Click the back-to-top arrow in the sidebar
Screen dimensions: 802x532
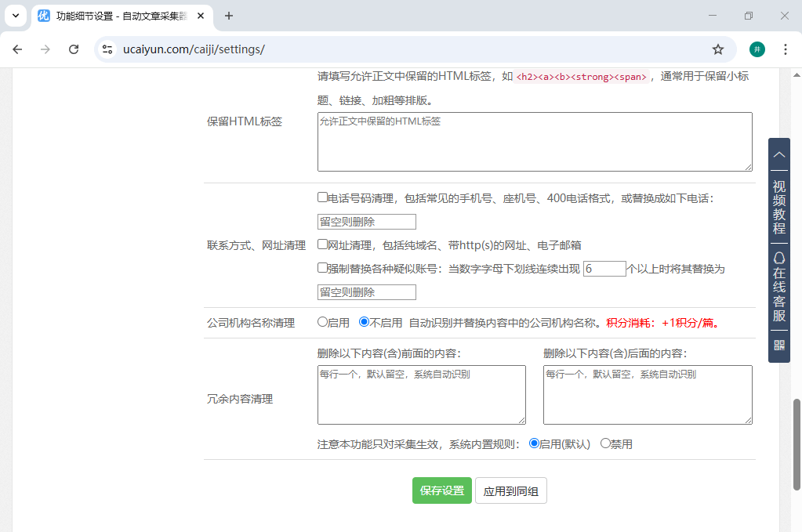778,154
